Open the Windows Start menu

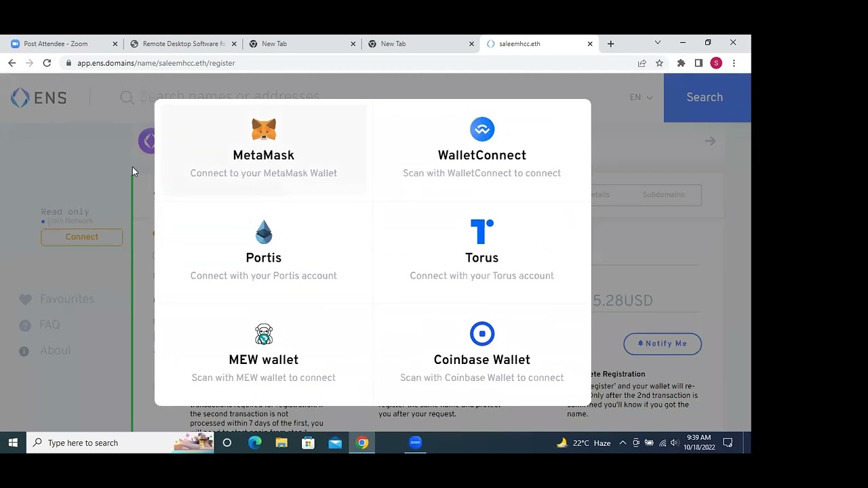tap(13, 443)
